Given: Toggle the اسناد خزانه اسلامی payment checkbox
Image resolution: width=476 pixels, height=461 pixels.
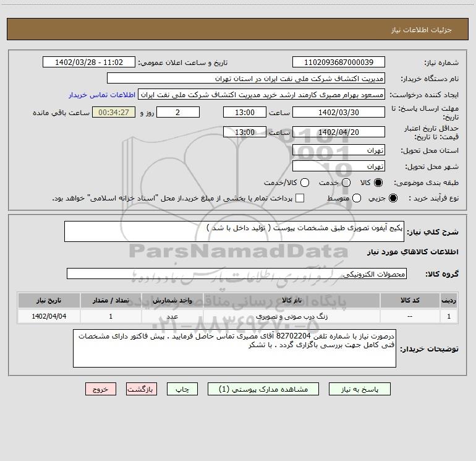Looking at the screenshot, I should coord(300,198).
